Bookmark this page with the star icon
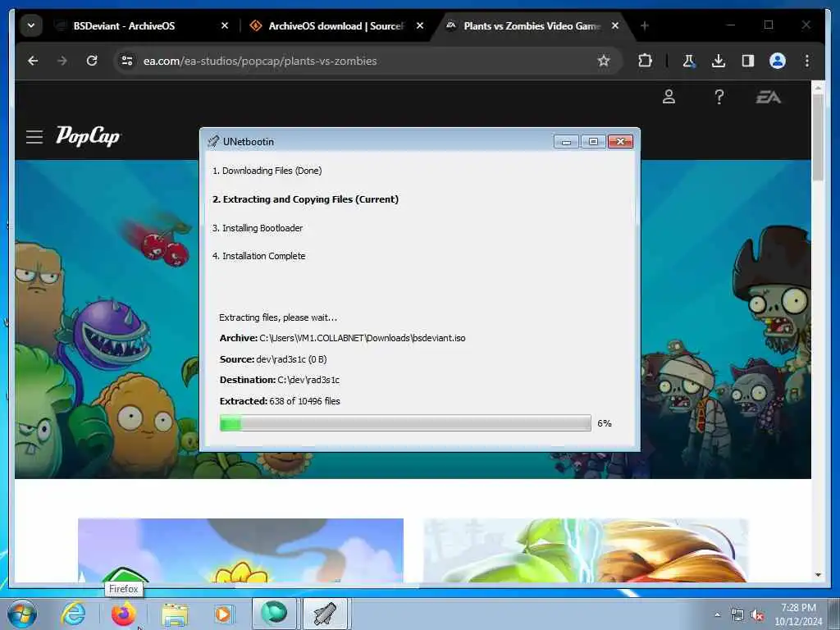Image resolution: width=840 pixels, height=630 pixels. click(604, 61)
